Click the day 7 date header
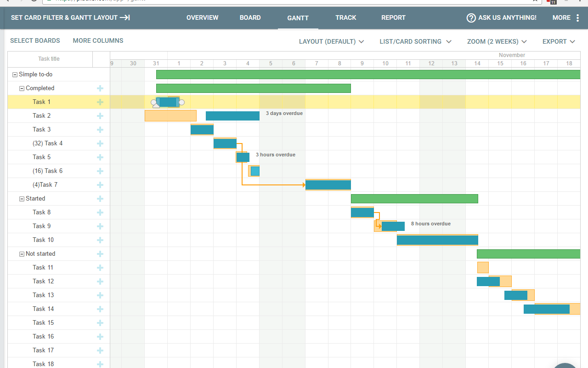 tap(317, 63)
